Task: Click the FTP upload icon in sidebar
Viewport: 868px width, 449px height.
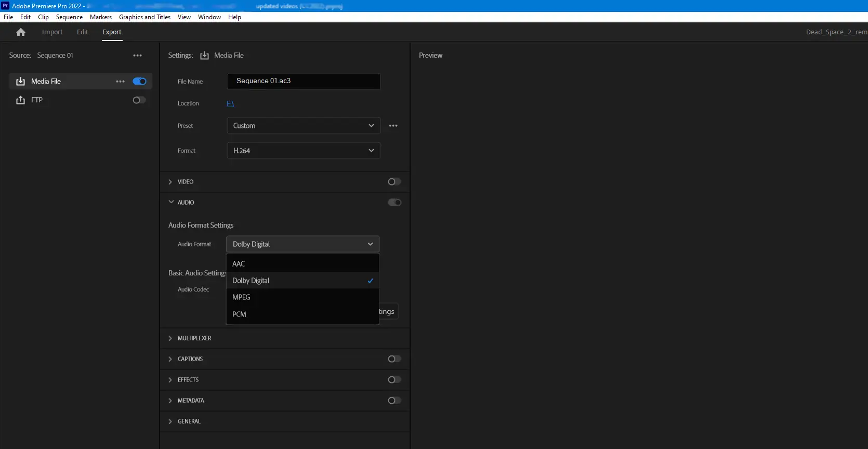Action: coord(21,100)
